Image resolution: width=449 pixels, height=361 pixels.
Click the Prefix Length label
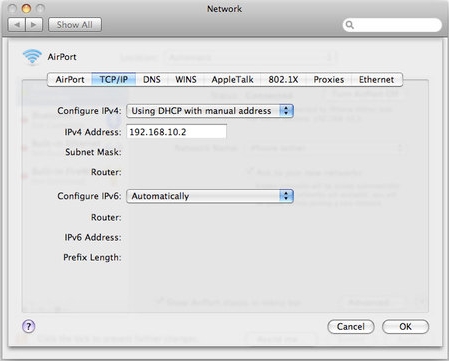(92, 257)
